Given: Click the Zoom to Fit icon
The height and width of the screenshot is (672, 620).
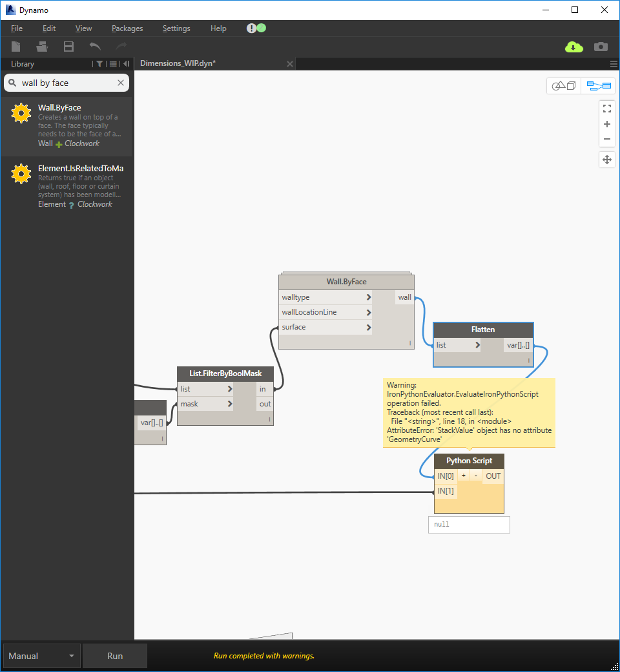Looking at the screenshot, I should click(606, 109).
